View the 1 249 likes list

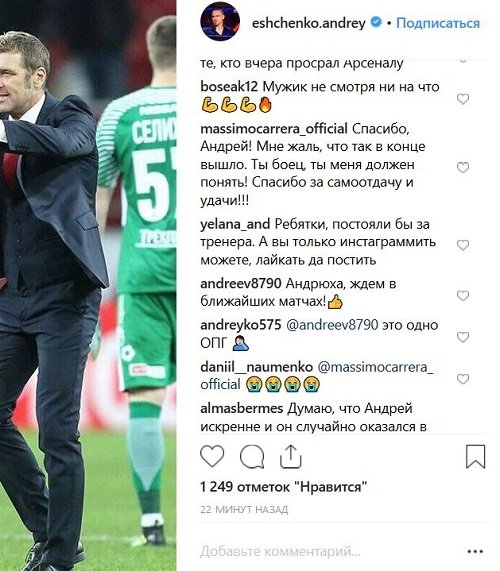283,487
